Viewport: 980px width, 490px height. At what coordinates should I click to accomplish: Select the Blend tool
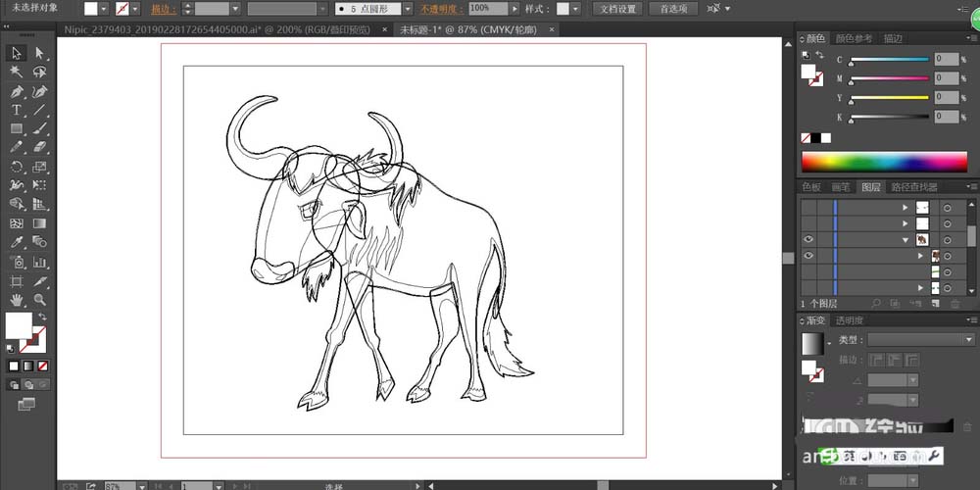(x=39, y=242)
